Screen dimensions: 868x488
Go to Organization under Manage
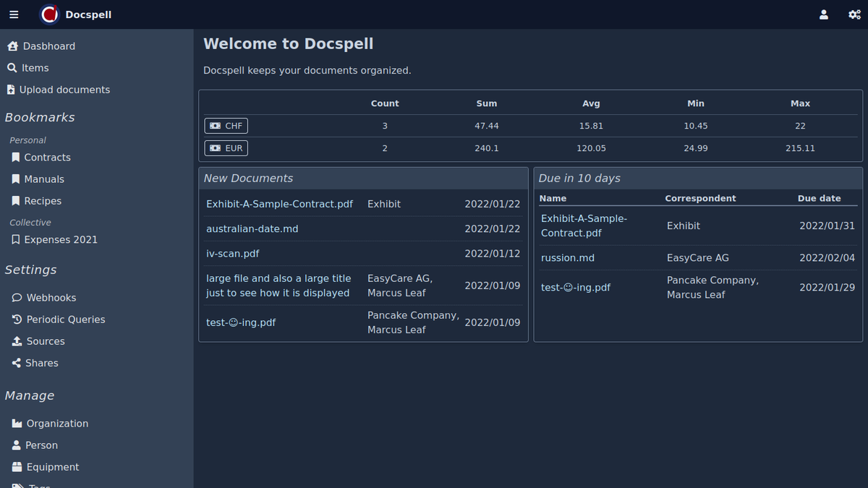56,424
